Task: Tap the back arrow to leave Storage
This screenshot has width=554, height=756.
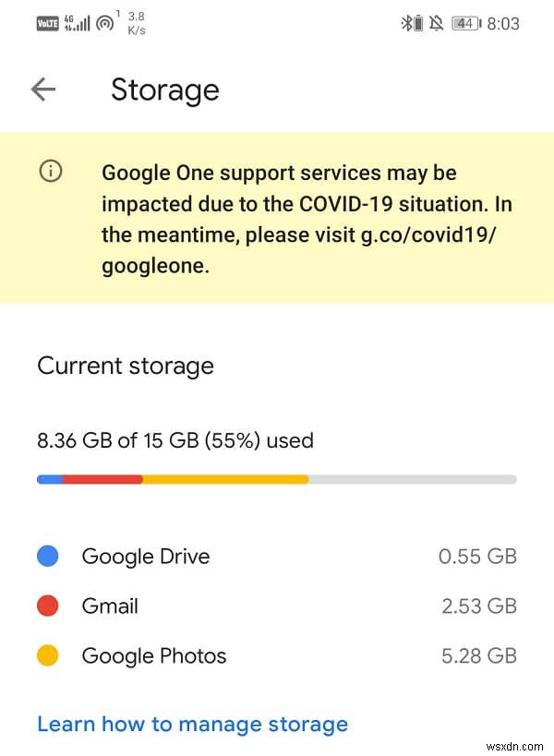Action: [x=43, y=89]
